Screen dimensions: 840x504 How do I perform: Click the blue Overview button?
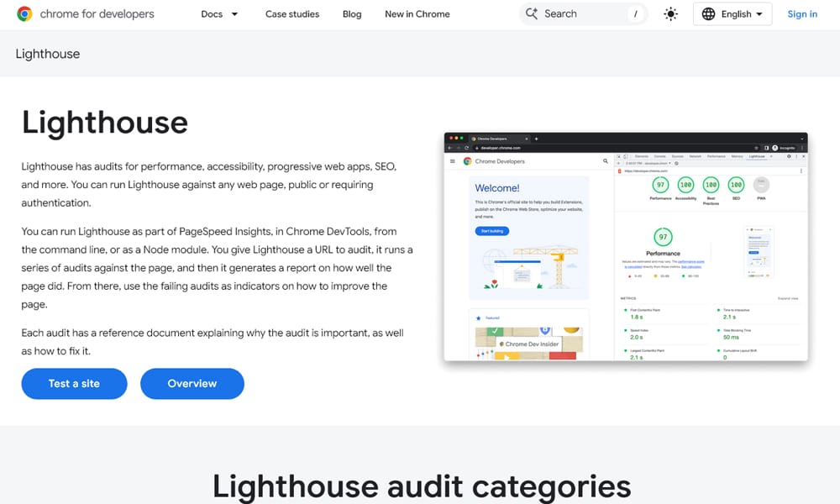[192, 384]
